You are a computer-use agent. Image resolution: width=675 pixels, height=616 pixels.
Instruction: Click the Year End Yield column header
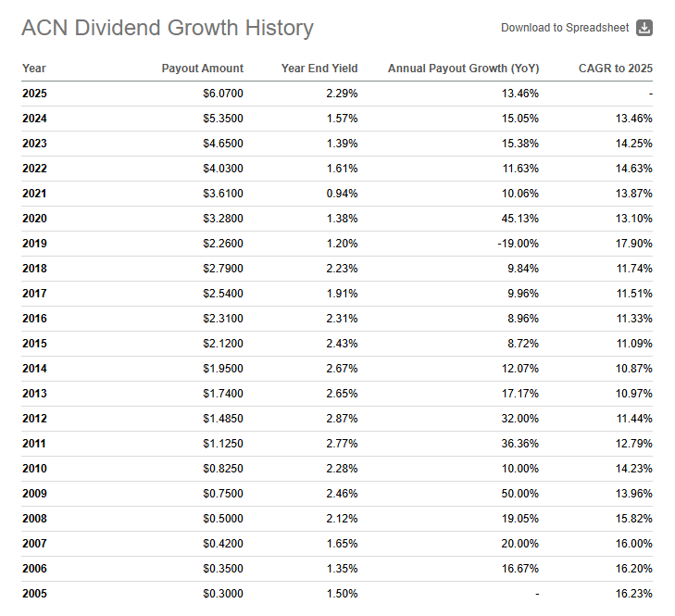[x=319, y=69]
